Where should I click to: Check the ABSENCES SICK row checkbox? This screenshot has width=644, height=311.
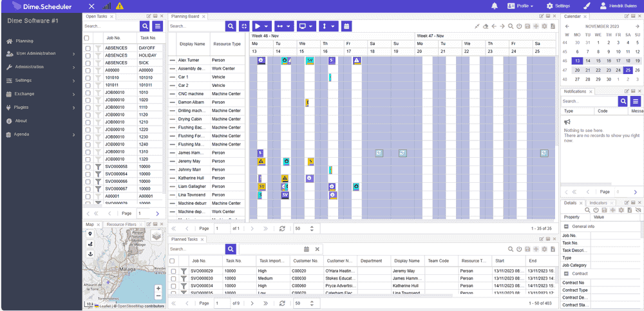tap(88, 63)
